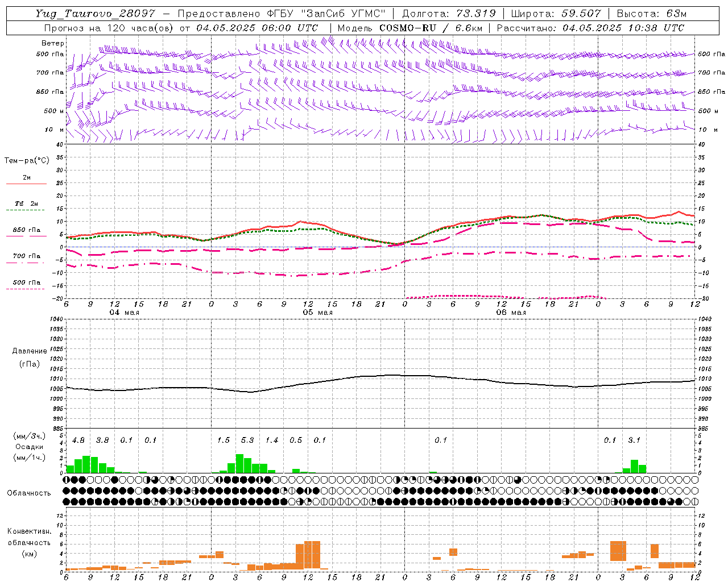Select the Td 2м dew point legend entry
This screenshot has height=582, width=728.
pos(26,203)
